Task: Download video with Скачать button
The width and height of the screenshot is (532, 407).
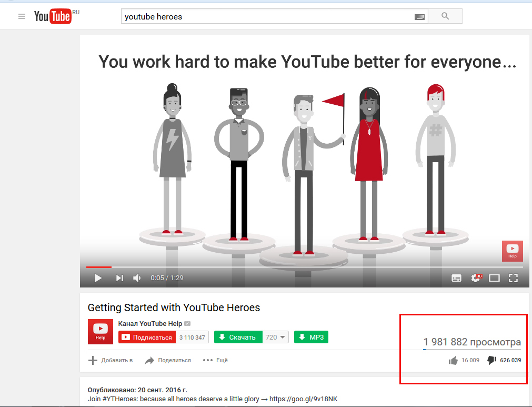Action: pyautogui.click(x=238, y=337)
